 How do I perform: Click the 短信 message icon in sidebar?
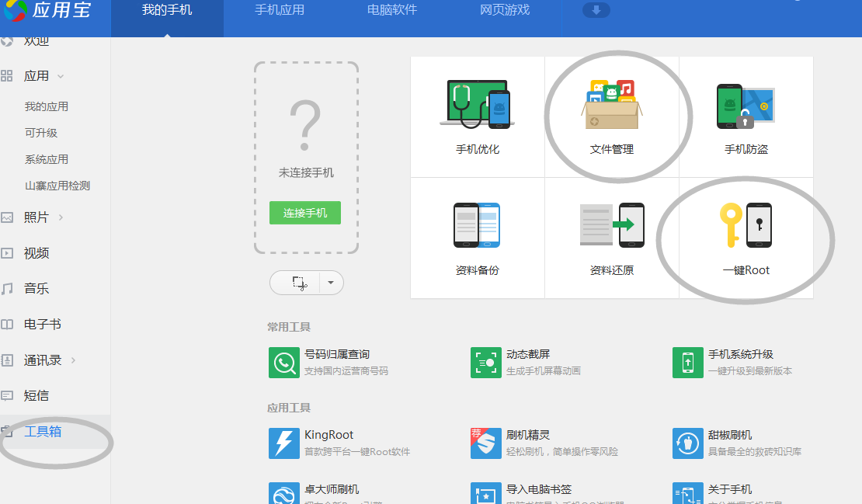tap(6, 396)
